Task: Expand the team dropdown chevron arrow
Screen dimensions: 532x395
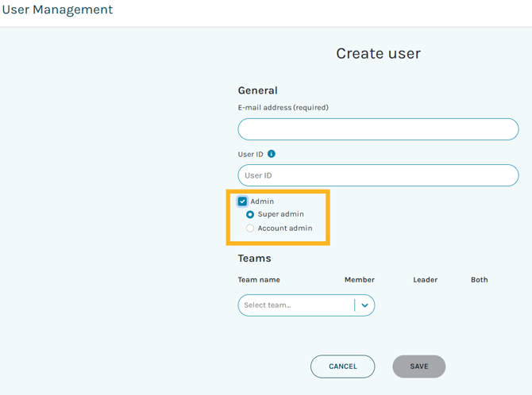Action: coord(364,305)
